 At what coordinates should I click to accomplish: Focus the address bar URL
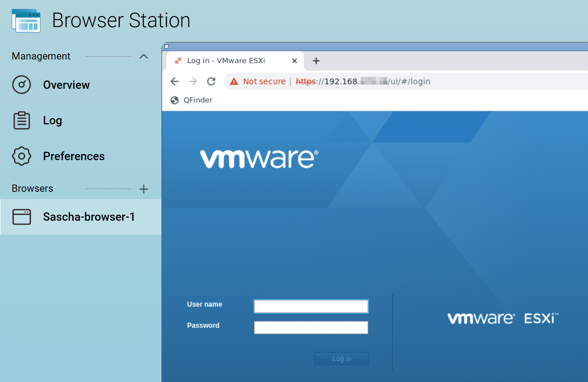(363, 81)
